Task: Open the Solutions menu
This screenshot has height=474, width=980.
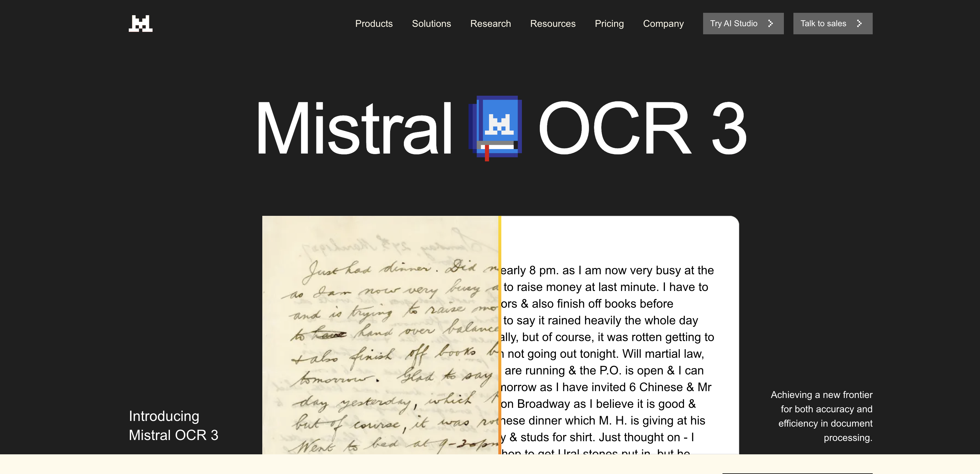Action: coord(431,24)
